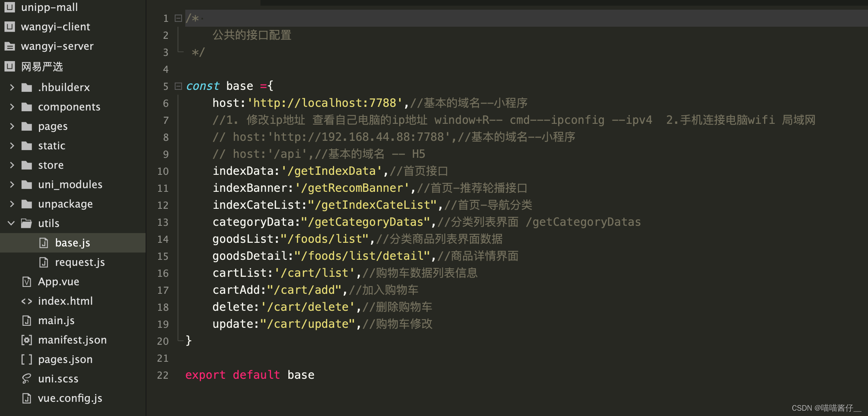Click line number 10 in the gutter
The width and height of the screenshot is (868, 416).
pos(163,171)
